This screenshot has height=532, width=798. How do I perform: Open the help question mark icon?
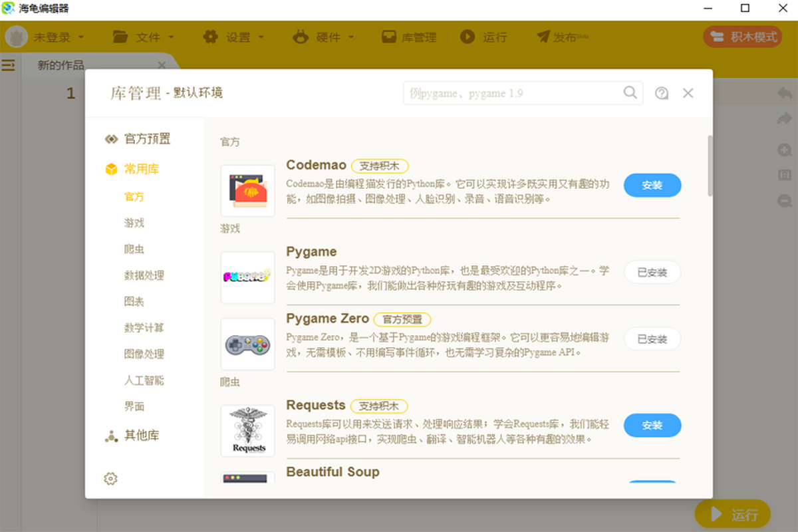pos(661,93)
